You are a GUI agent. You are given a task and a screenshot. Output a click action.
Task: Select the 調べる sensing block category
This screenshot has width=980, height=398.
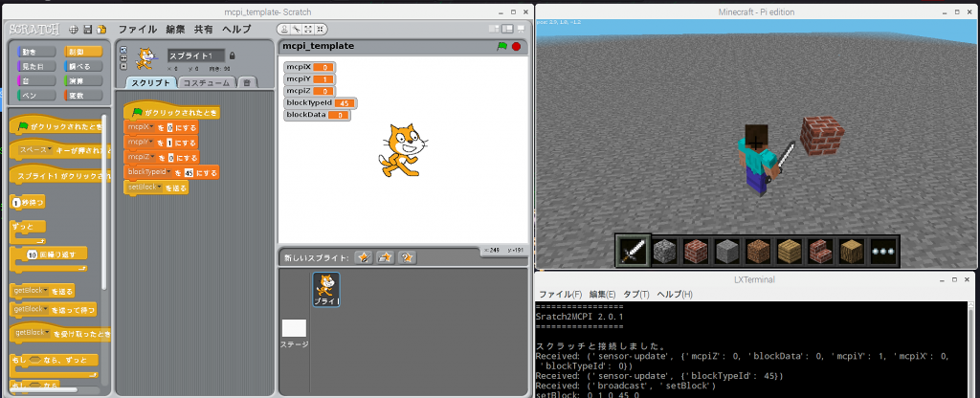84,66
